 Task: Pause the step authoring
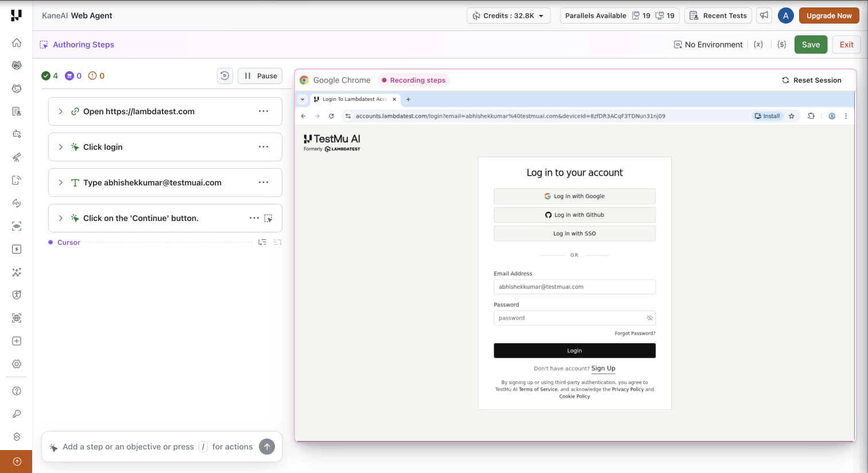tap(260, 76)
